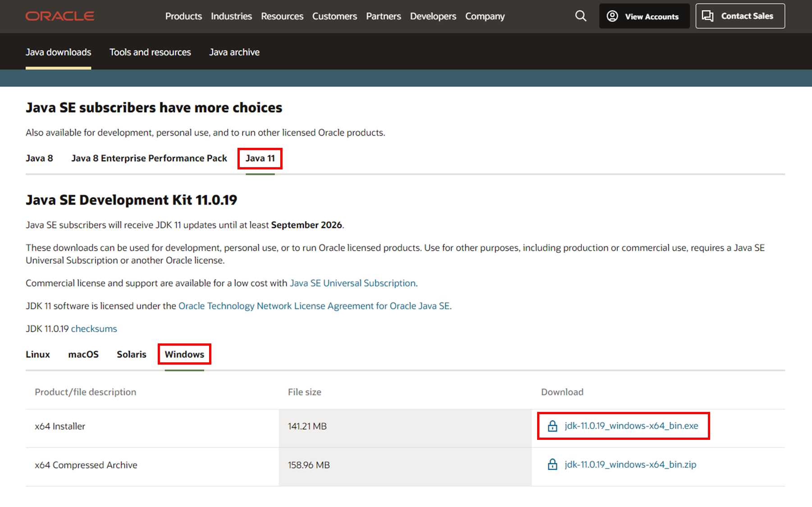Open the Partners menu
The width and height of the screenshot is (812, 507).
click(383, 16)
